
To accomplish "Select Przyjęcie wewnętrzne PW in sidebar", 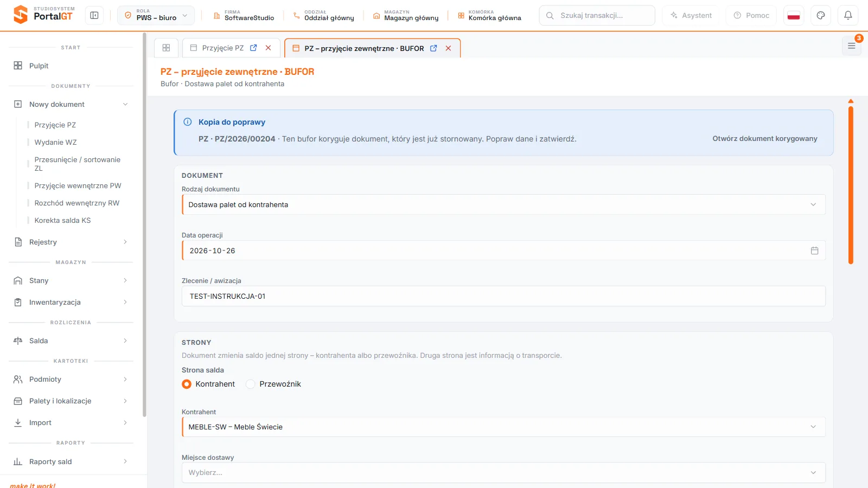I will tap(78, 185).
